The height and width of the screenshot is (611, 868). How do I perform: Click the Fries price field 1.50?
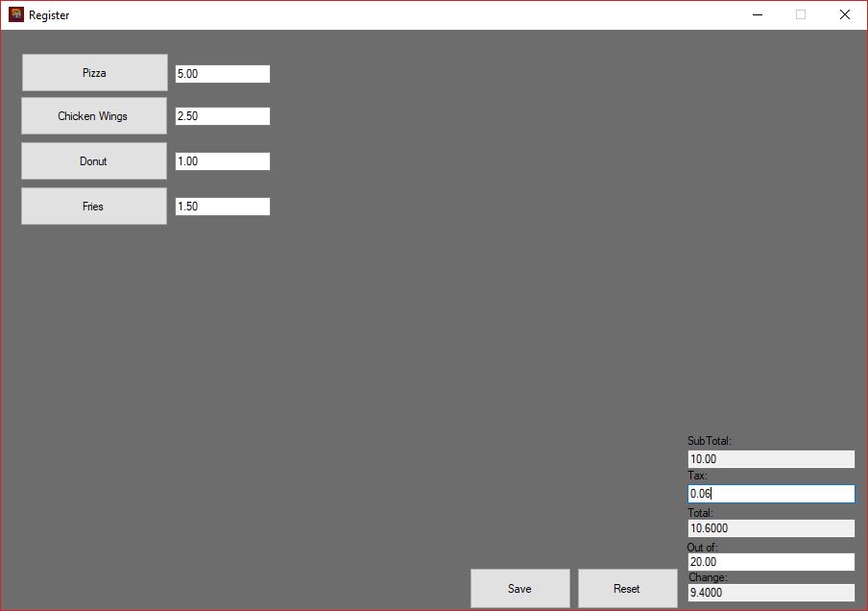(x=223, y=207)
